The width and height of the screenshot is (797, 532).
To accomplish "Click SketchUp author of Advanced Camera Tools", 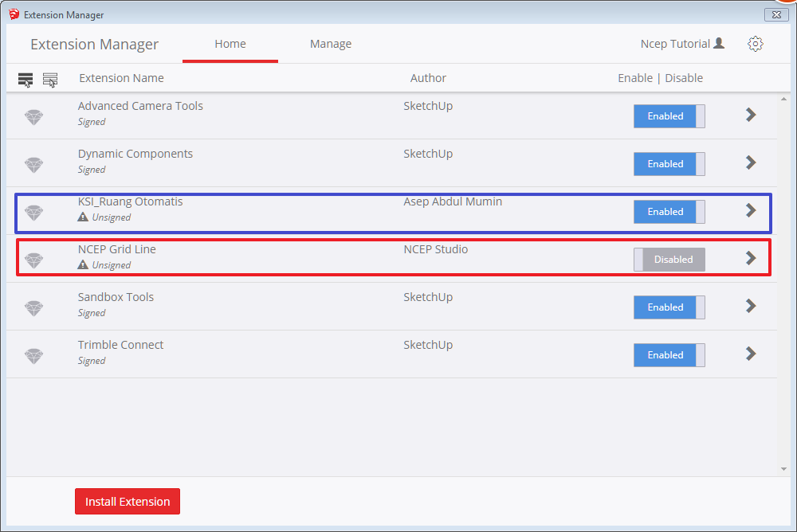I will [x=428, y=106].
